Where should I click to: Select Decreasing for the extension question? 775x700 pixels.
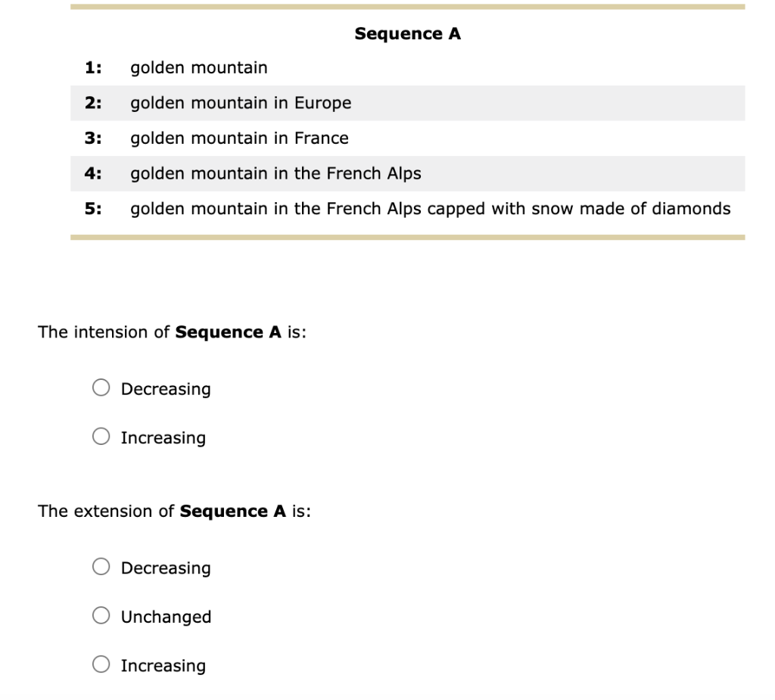click(x=101, y=566)
